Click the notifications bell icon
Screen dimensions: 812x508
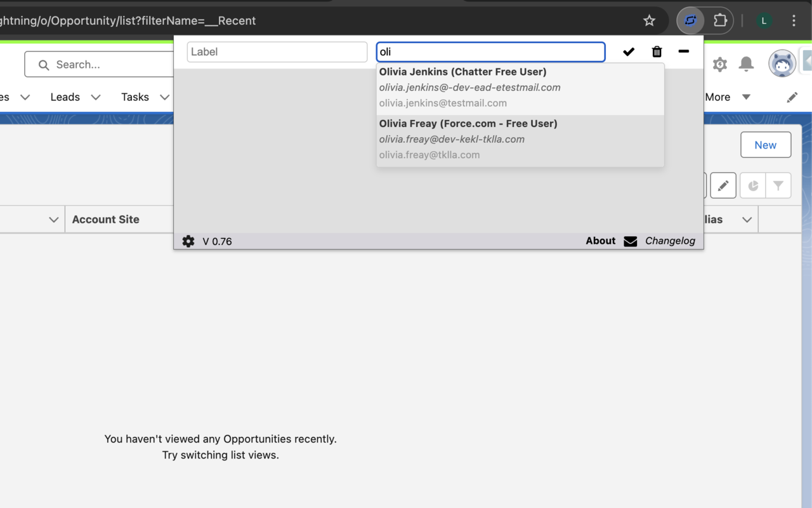click(746, 64)
